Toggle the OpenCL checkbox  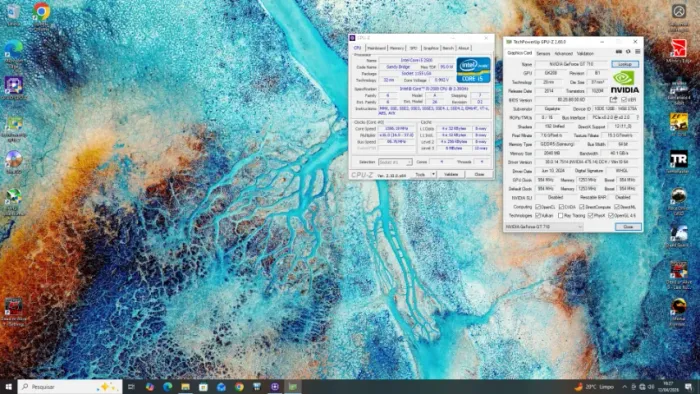(538, 207)
